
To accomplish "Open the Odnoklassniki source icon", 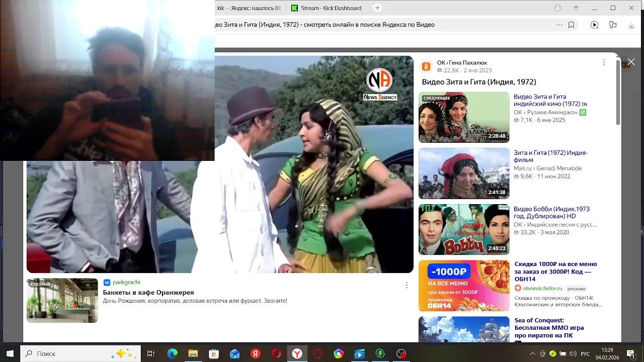I will click(x=426, y=66).
